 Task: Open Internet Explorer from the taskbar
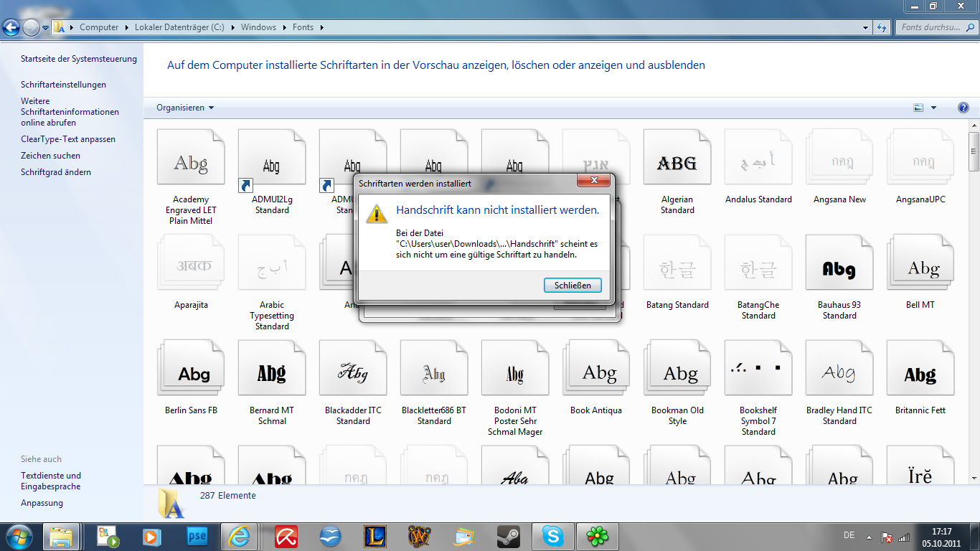238,536
